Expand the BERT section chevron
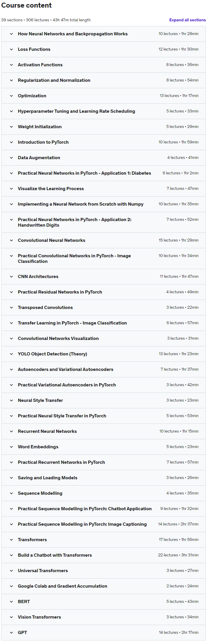The width and height of the screenshot is (207, 644). (x=11, y=602)
